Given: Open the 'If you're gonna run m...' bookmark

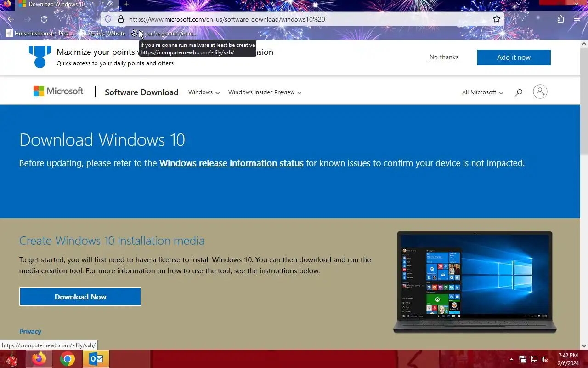Looking at the screenshot, I should [x=164, y=33].
